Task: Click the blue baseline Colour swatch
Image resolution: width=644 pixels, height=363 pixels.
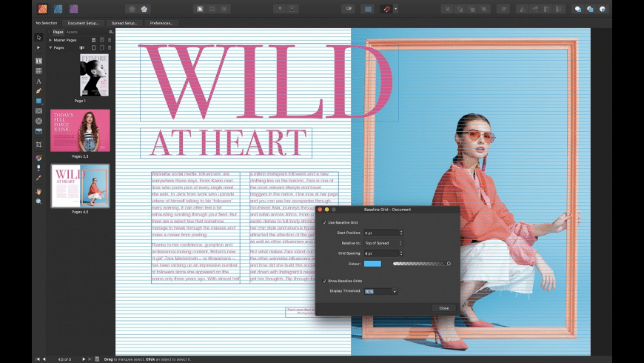Action: pos(372,263)
